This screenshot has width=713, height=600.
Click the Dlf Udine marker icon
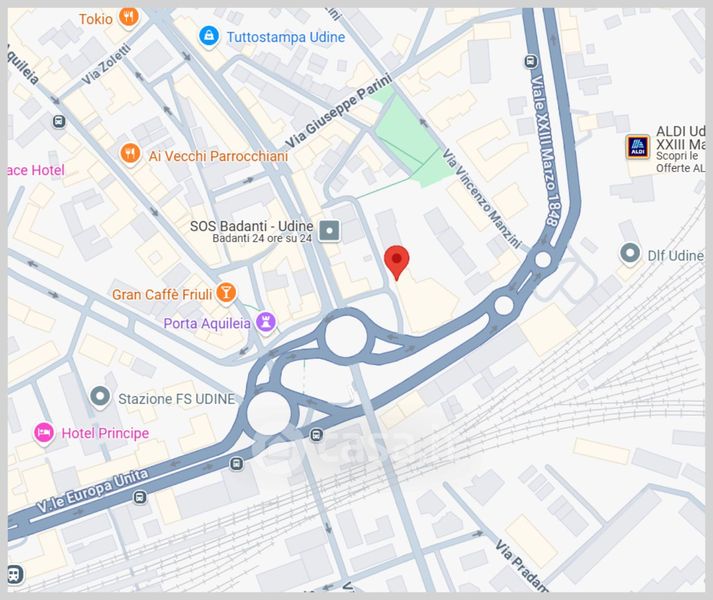pyautogui.click(x=630, y=253)
